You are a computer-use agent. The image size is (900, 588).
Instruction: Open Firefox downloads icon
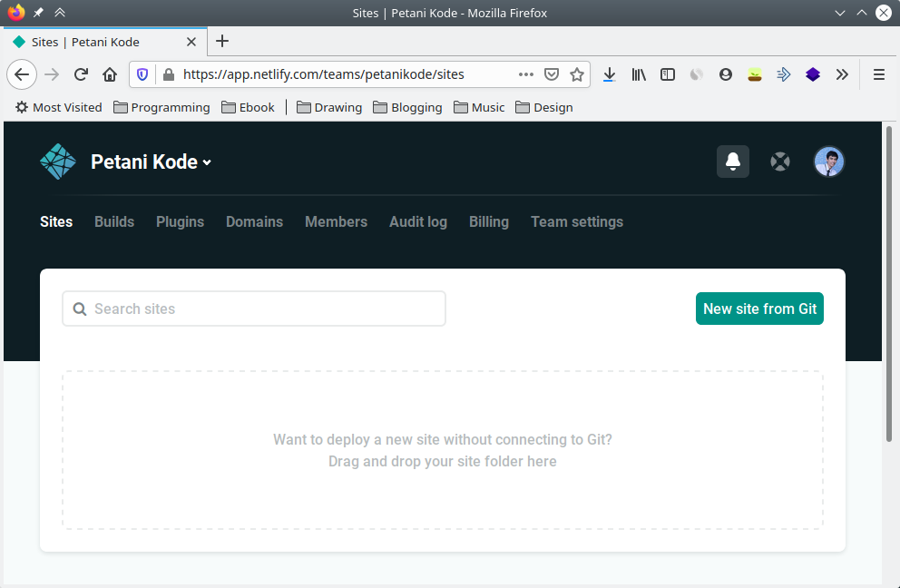point(609,74)
